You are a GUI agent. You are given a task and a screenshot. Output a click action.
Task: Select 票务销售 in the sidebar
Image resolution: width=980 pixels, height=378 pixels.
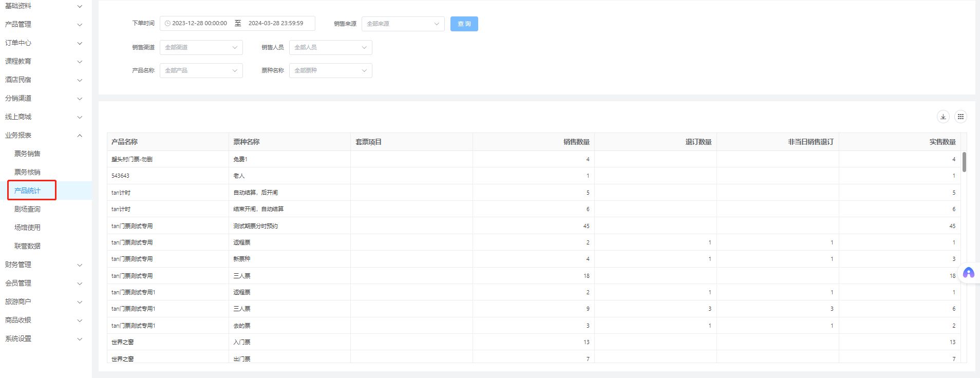coord(27,154)
